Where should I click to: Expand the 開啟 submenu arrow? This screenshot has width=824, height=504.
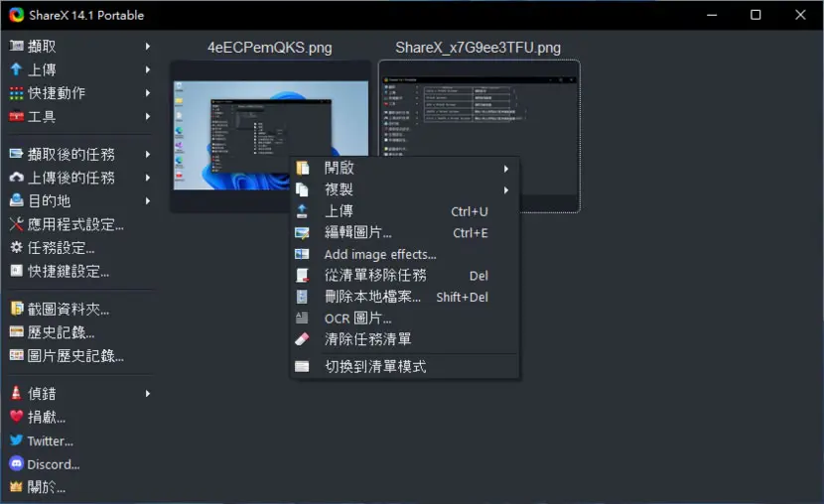(506, 169)
